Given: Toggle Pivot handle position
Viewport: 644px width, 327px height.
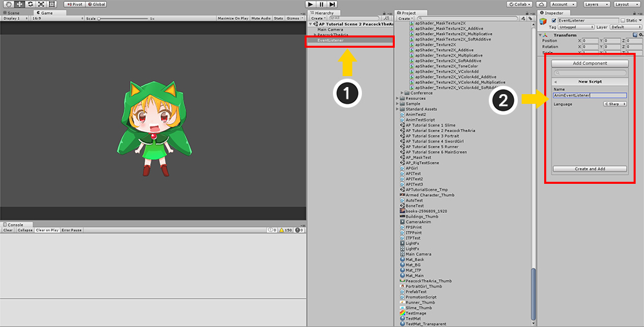Looking at the screenshot, I should [74, 4].
